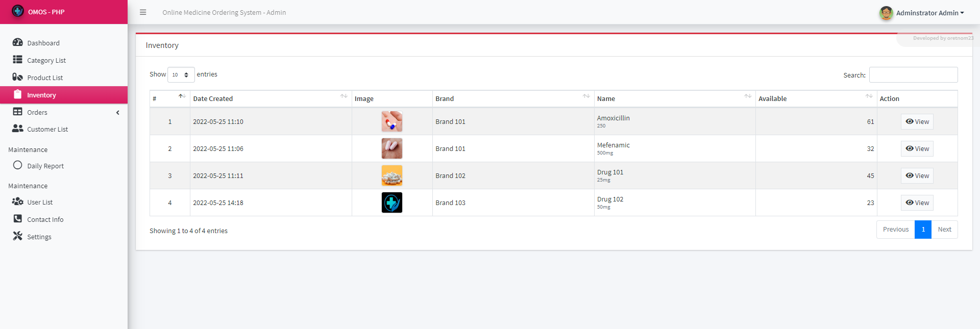Click the Drug 101 name cell
980x329 pixels.
675,175
